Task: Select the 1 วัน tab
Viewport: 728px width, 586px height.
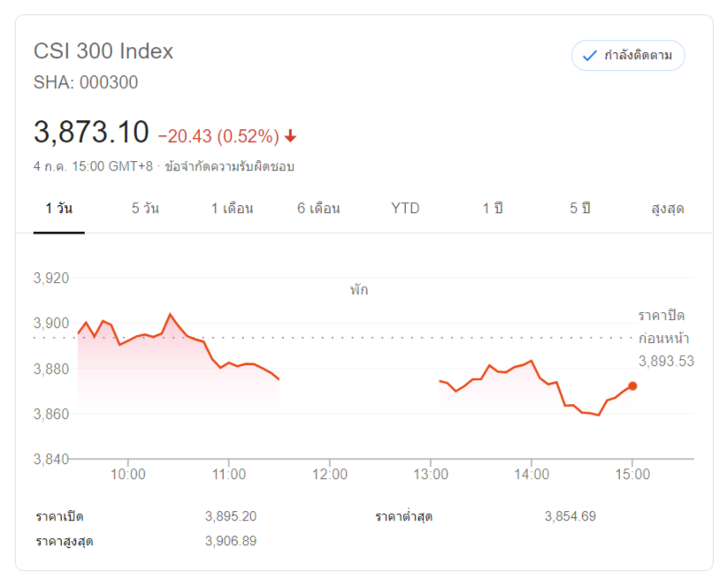Action: 59,209
